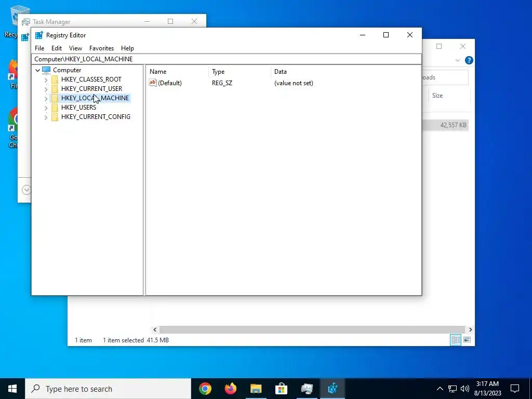
Task: Click File Explorer scroll left arrow
Action: tap(155, 329)
